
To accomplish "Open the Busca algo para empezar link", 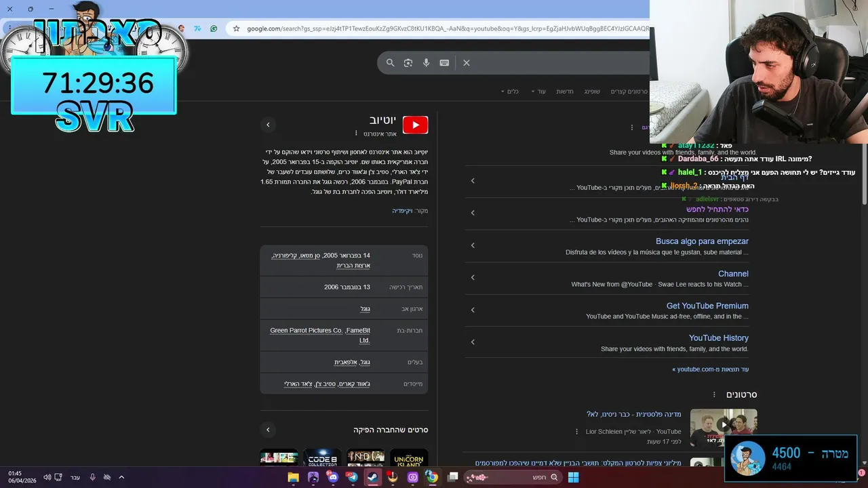I will coord(702,241).
